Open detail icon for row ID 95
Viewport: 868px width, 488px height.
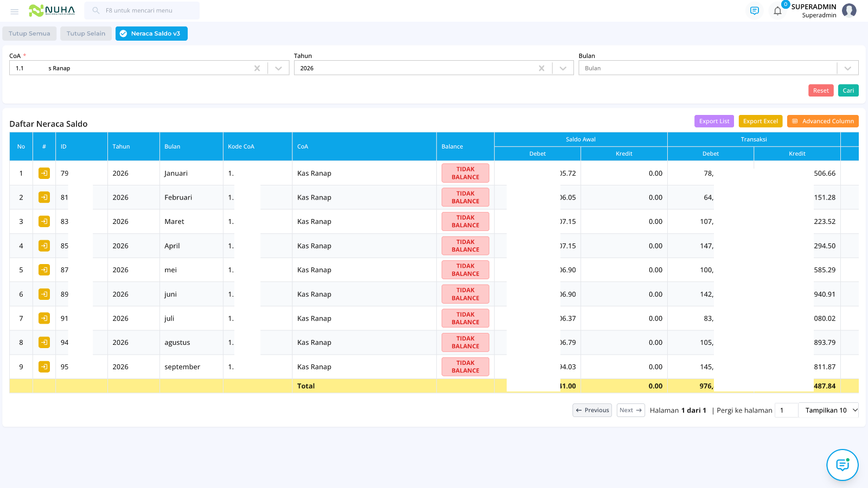[44, 367]
